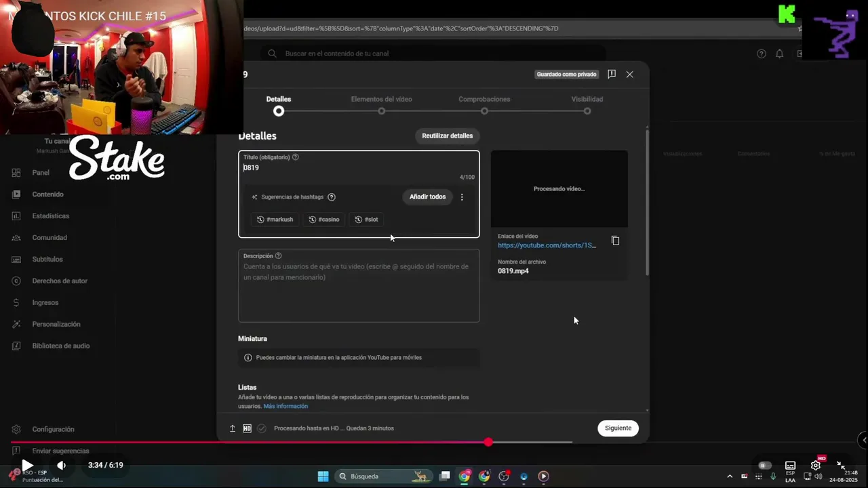Click the YouTube Studio help question icon
Image resolution: width=868 pixels, height=488 pixels.
tap(762, 54)
